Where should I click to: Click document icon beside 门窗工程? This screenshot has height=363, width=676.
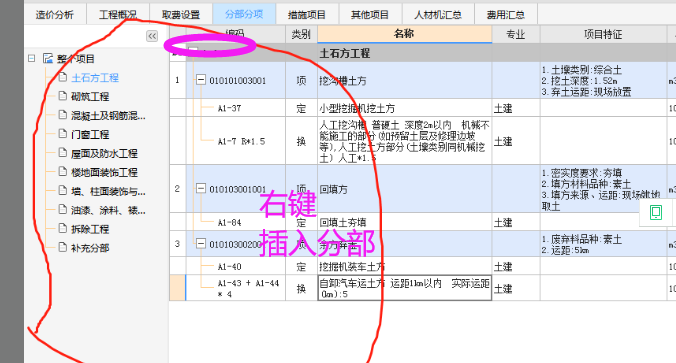(x=63, y=134)
